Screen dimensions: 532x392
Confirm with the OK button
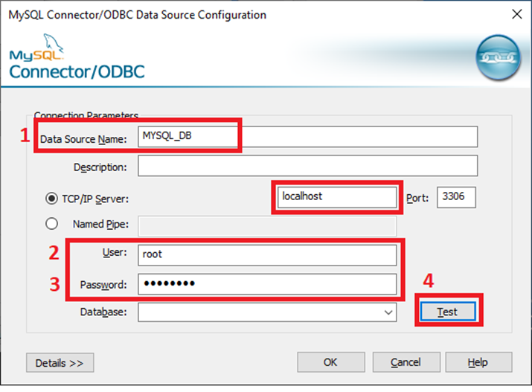coord(331,362)
